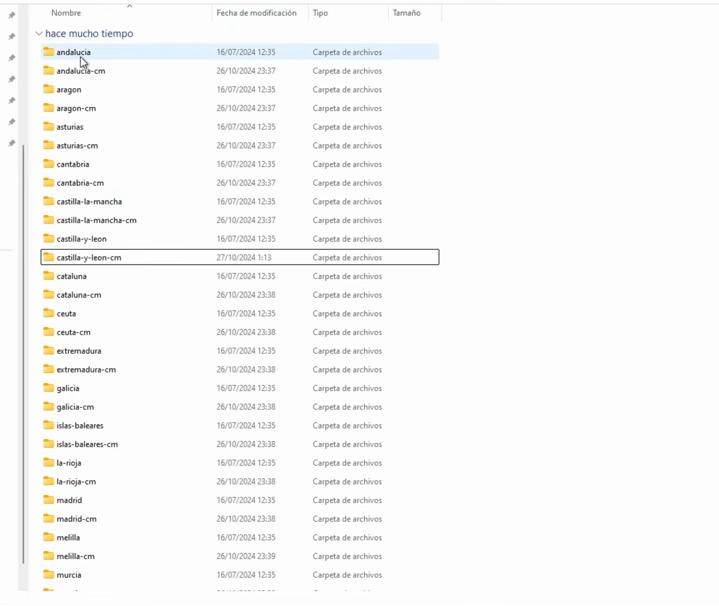Select the extremadura-cm folder name

pos(86,369)
